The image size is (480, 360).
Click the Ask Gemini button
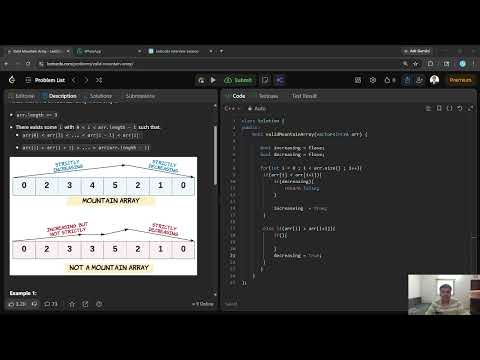[x=417, y=51]
